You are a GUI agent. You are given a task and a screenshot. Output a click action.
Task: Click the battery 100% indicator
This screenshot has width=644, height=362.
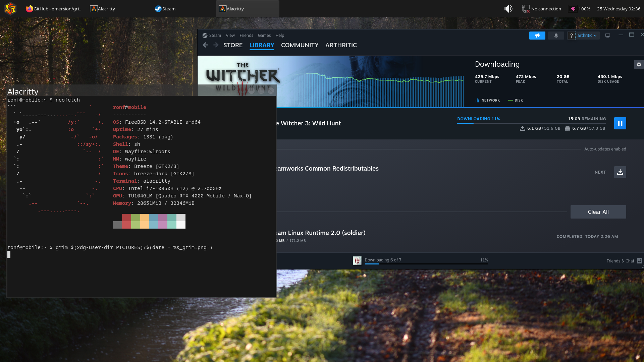[580, 9]
